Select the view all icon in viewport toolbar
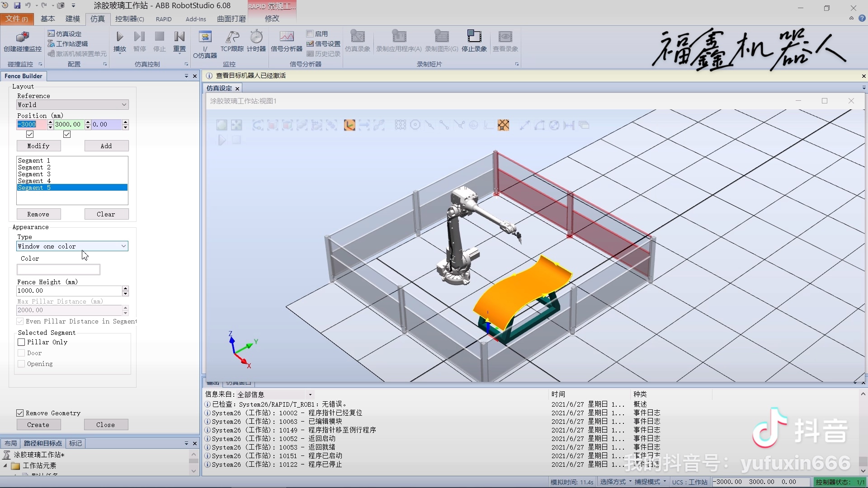The width and height of the screenshot is (868, 488). 222,125
